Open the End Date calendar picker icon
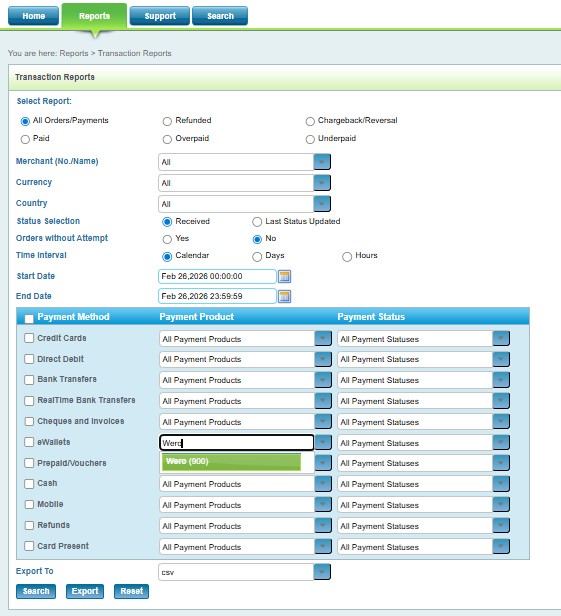 (x=284, y=296)
